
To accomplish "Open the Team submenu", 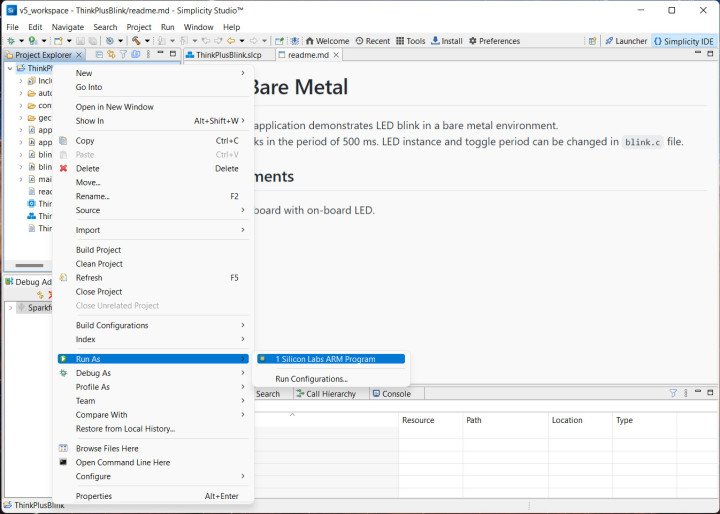I will click(x=153, y=401).
